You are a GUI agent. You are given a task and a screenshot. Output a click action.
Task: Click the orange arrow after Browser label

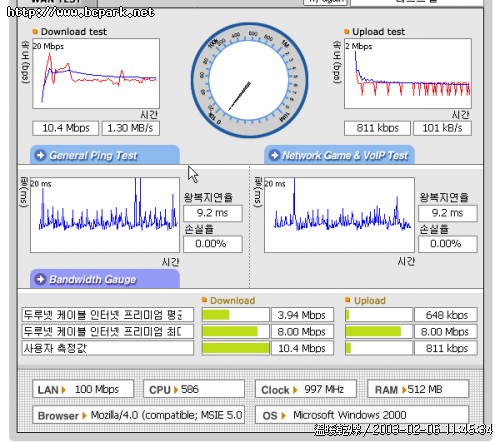[x=84, y=416]
